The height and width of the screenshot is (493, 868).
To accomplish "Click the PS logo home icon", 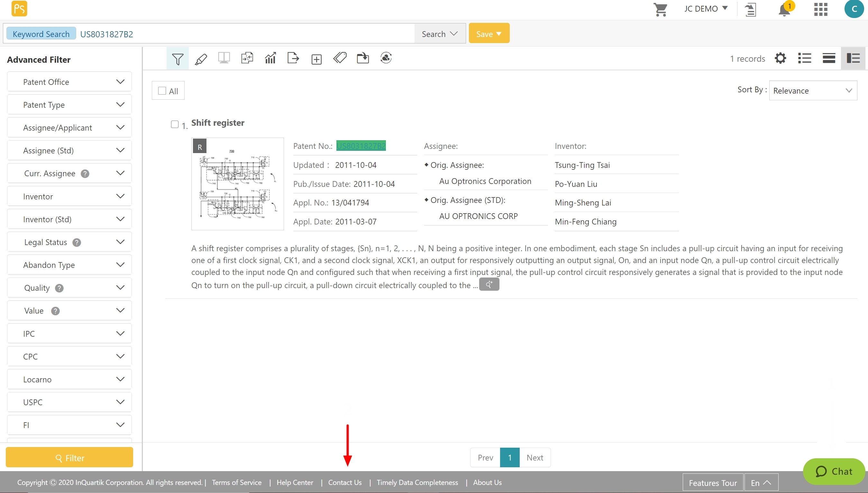I will (19, 8).
